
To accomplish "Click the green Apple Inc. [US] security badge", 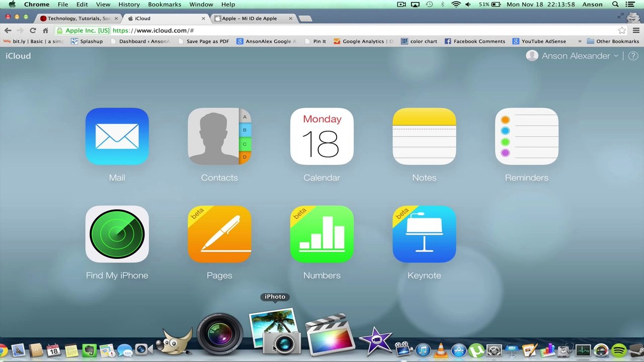I will (x=83, y=30).
